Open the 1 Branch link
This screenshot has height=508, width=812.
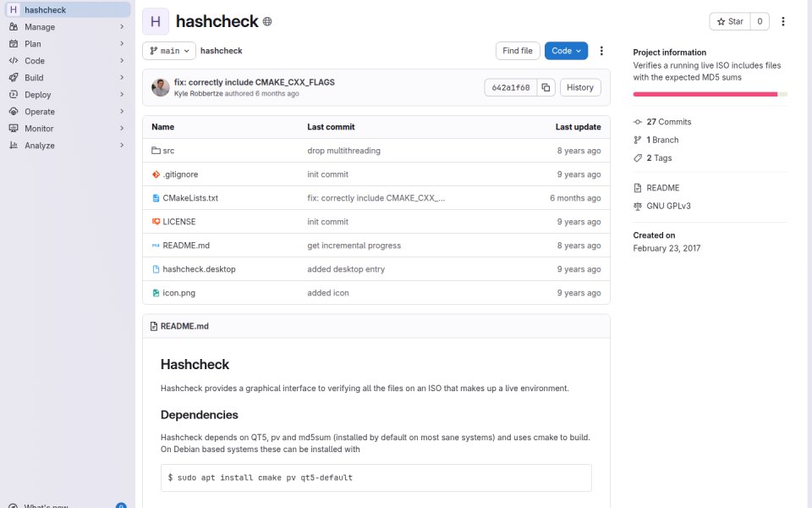point(662,140)
